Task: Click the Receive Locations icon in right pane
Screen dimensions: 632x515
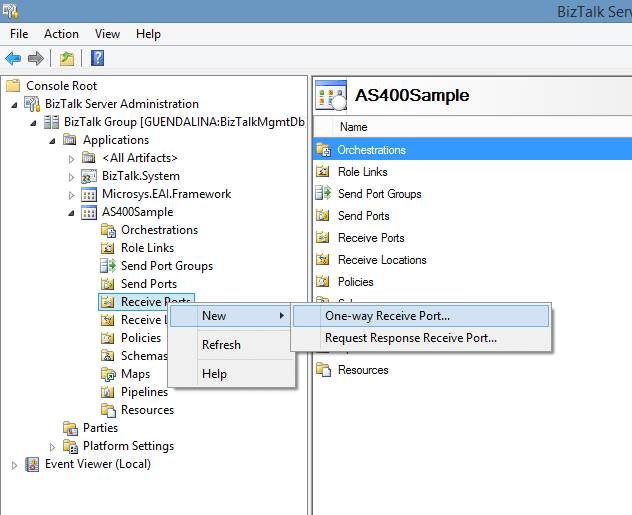Action: click(x=322, y=260)
